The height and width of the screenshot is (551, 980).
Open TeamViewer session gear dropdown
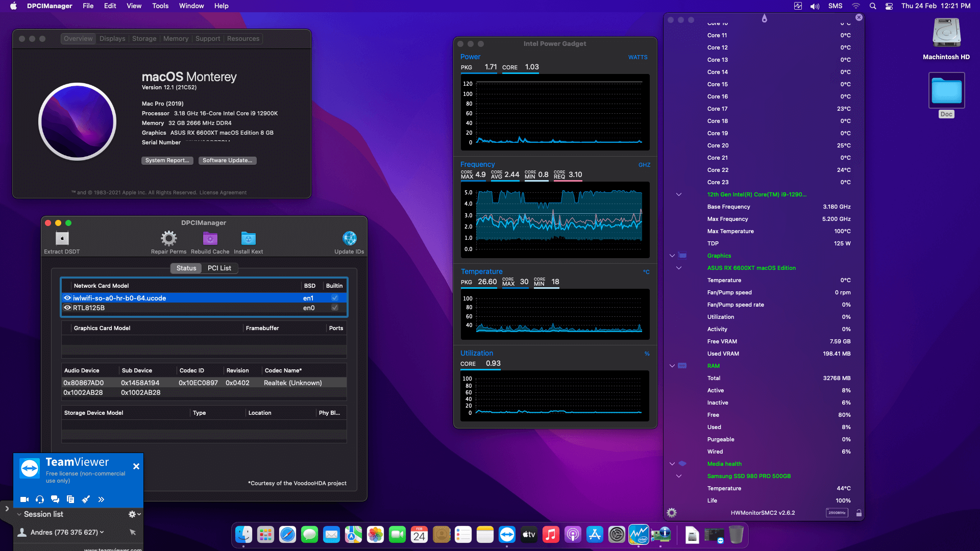pos(134,514)
